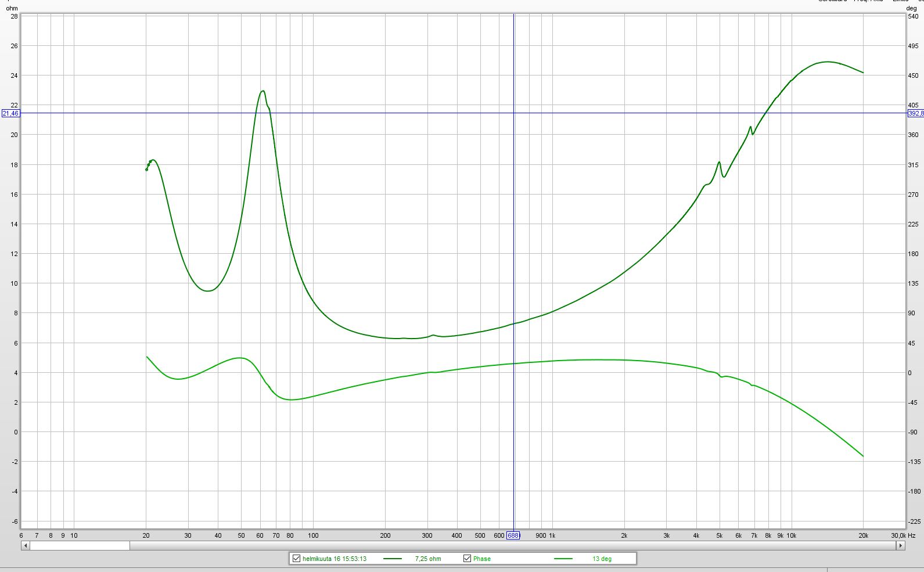Click the 13 deg legend value
The height and width of the screenshot is (572, 924).
(x=602, y=559)
